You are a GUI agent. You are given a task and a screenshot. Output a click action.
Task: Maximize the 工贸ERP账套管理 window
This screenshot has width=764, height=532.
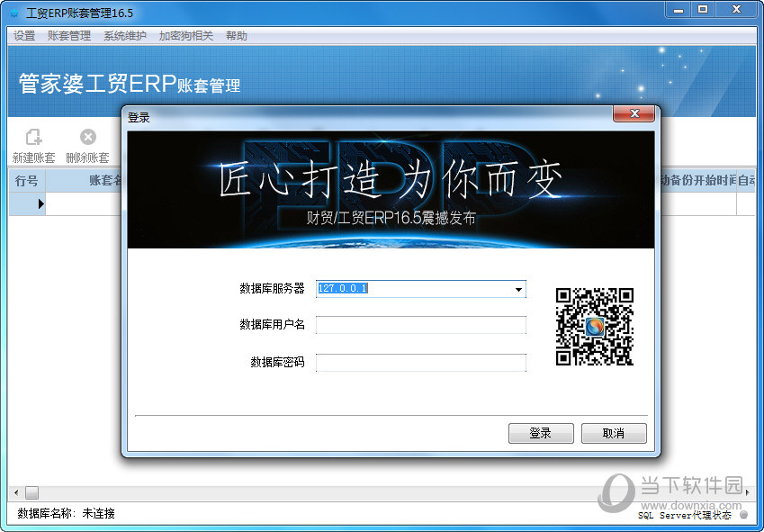pyautogui.click(x=703, y=10)
